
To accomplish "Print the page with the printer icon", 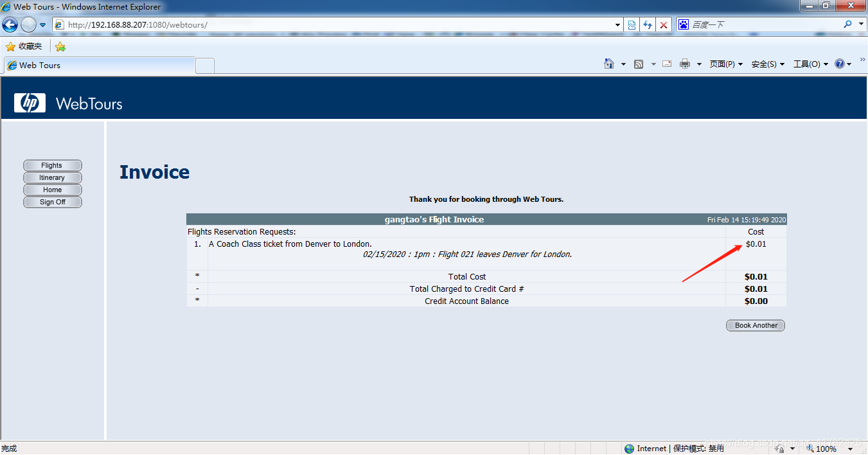I will [685, 64].
